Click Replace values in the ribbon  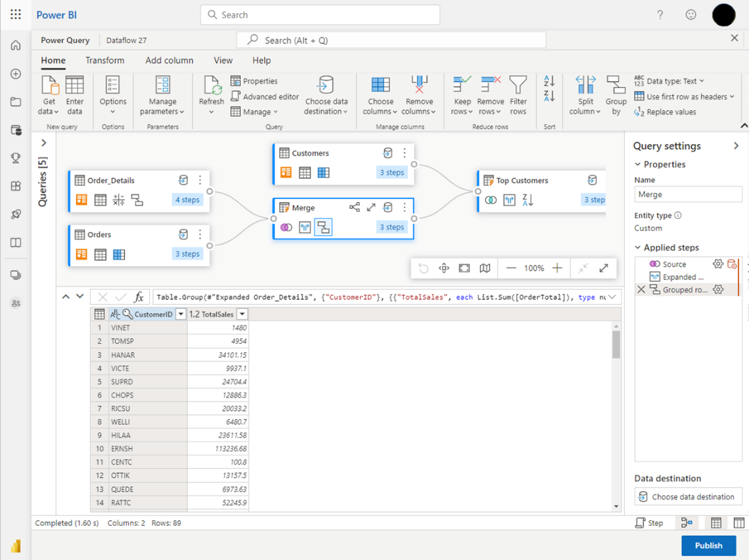pos(665,112)
